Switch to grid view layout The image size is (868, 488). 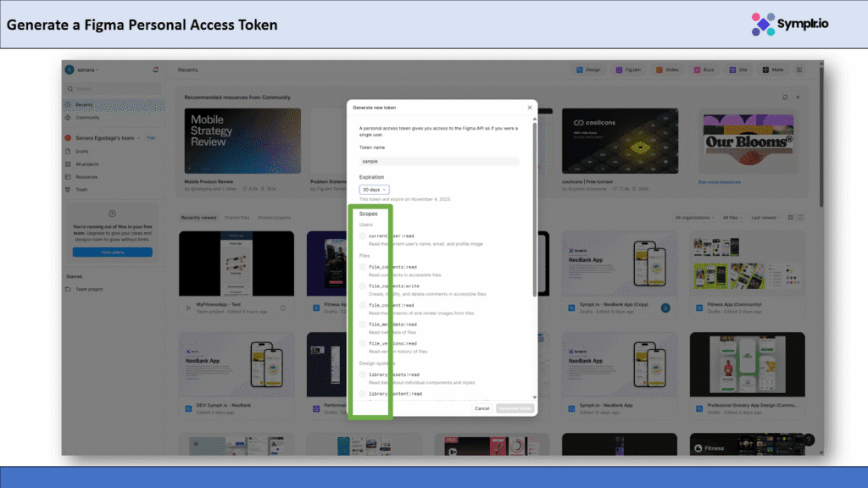(x=791, y=218)
